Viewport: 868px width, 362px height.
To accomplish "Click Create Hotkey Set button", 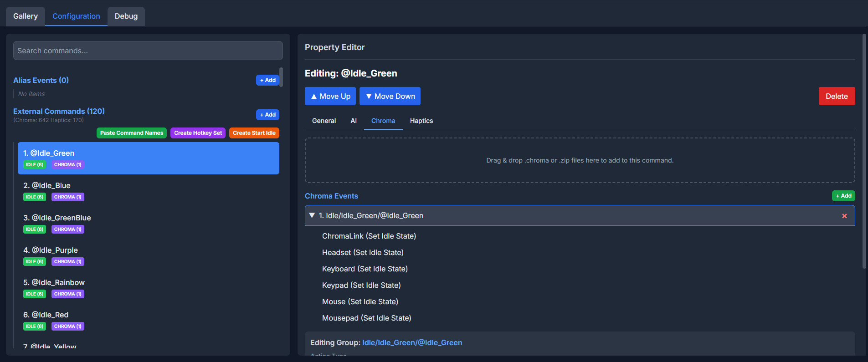I will coord(198,133).
